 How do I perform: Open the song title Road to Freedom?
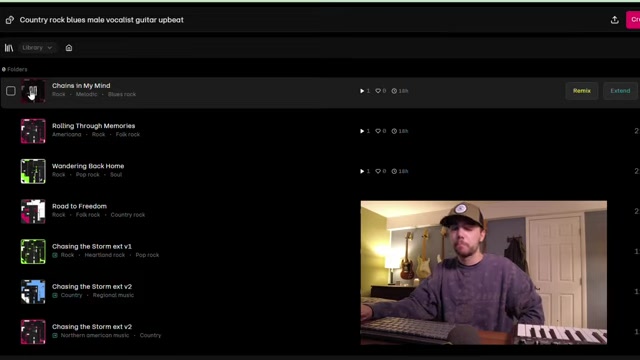[x=79, y=206]
